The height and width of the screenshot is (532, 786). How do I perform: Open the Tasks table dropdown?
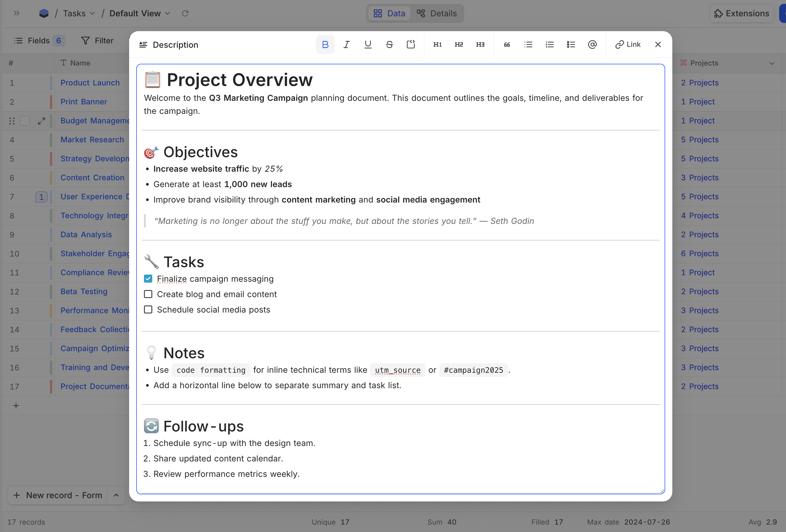point(79,14)
